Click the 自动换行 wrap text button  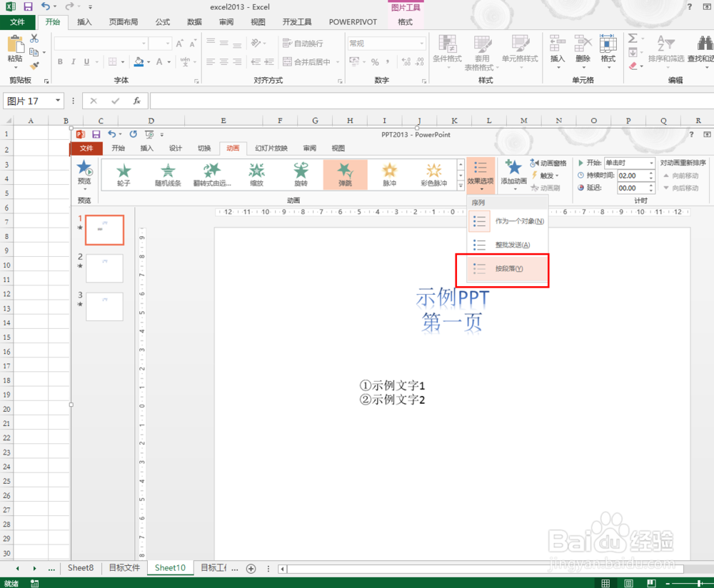click(303, 44)
